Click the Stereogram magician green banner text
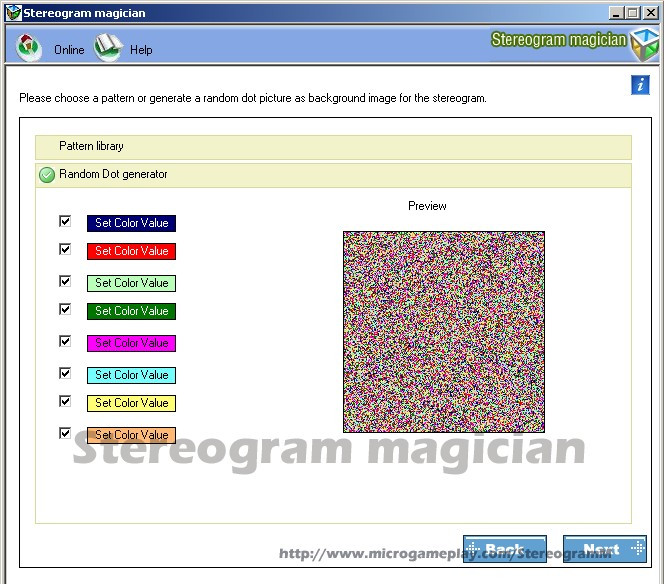Screen dimensions: 664x584 pos(559,40)
